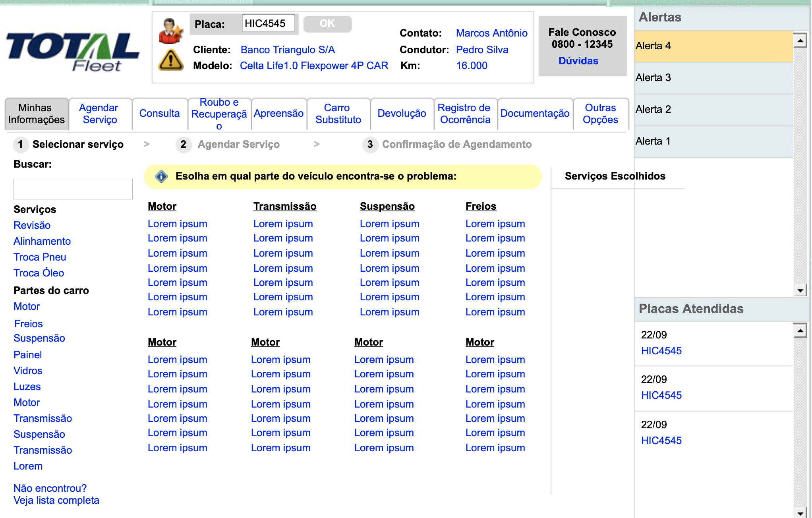Click the Placa input field
Screen dimensions: 812x518
click(268, 23)
